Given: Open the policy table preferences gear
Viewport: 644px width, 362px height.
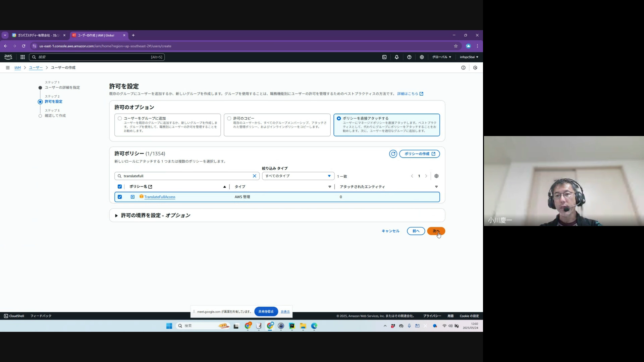Looking at the screenshot, I should click(436, 176).
